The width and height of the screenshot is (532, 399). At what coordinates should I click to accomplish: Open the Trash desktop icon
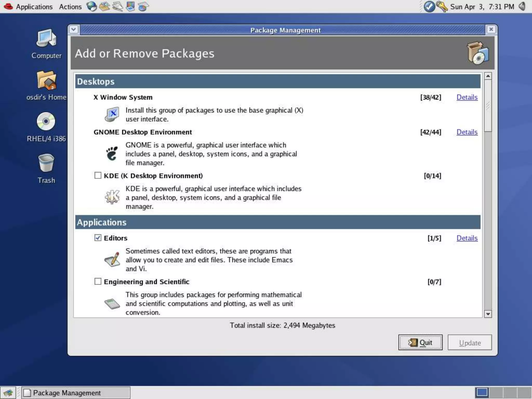pos(46,163)
